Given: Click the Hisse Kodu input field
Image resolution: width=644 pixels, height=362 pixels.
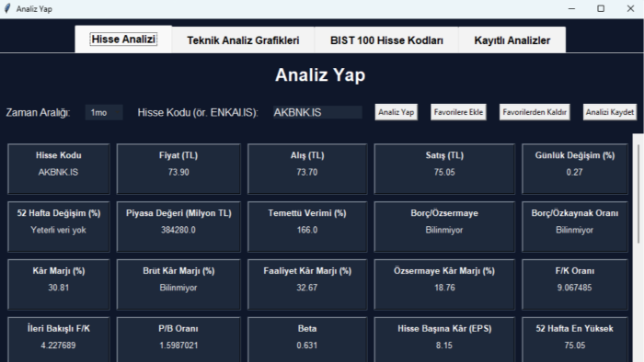Looking at the screenshot, I should tap(317, 112).
